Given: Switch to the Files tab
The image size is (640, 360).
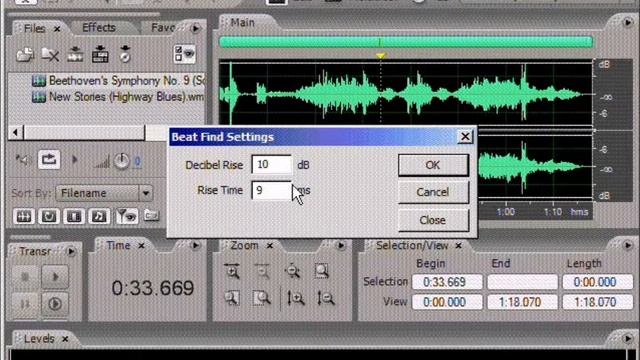Looking at the screenshot, I should point(34,29).
